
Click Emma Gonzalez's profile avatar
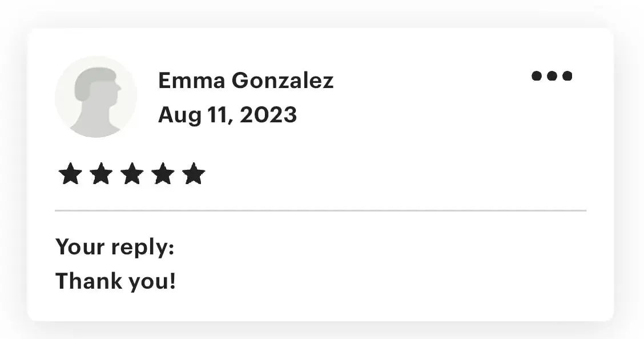[x=96, y=97]
